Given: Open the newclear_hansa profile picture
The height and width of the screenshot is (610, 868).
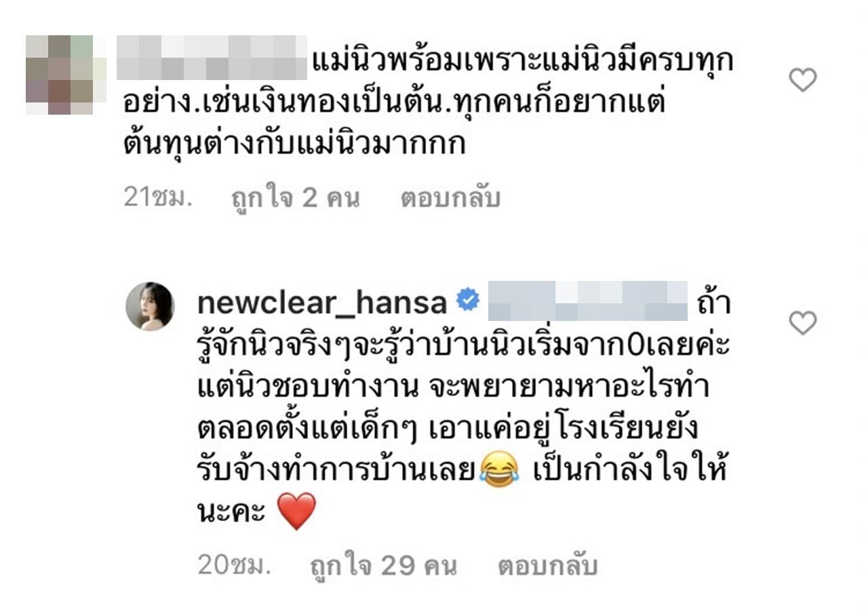Looking at the screenshot, I should (x=151, y=306).
